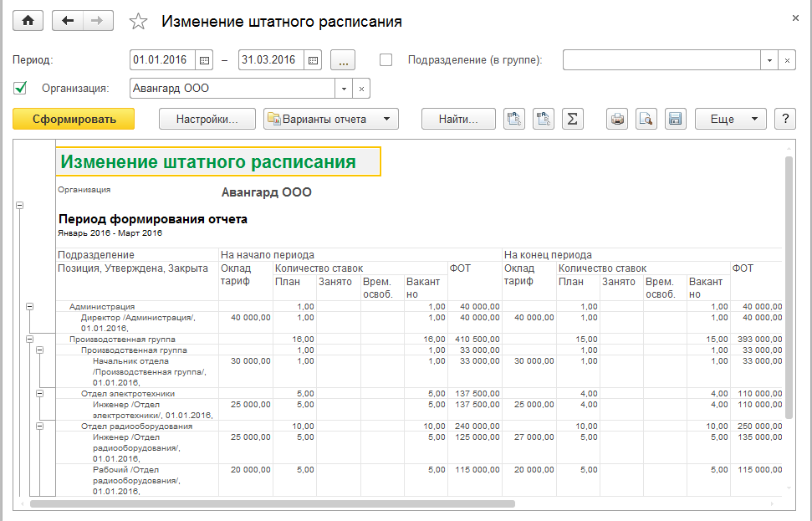The width and height of the screenshot is (812, 521).
Task: Go to the home page icon
Action: pyautogui.click(x=28, y=22)
